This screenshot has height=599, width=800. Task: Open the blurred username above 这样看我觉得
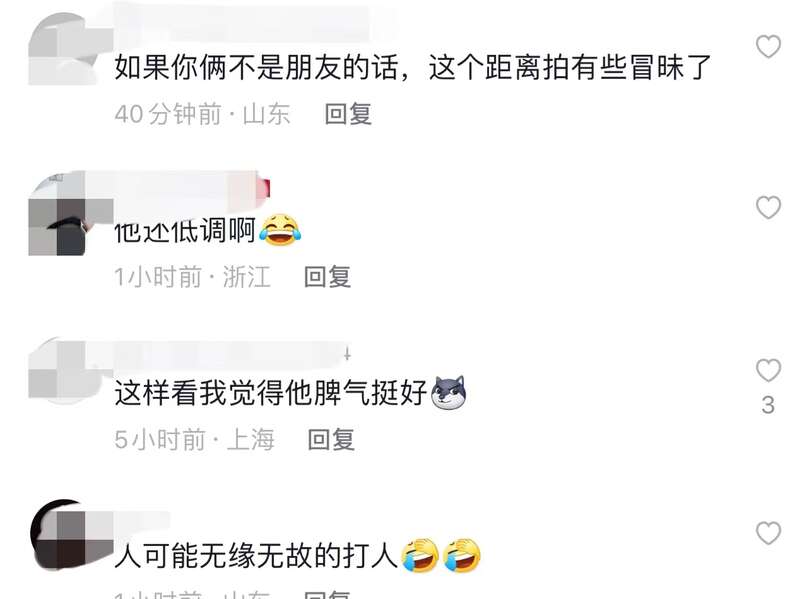(x=232, y=354)
